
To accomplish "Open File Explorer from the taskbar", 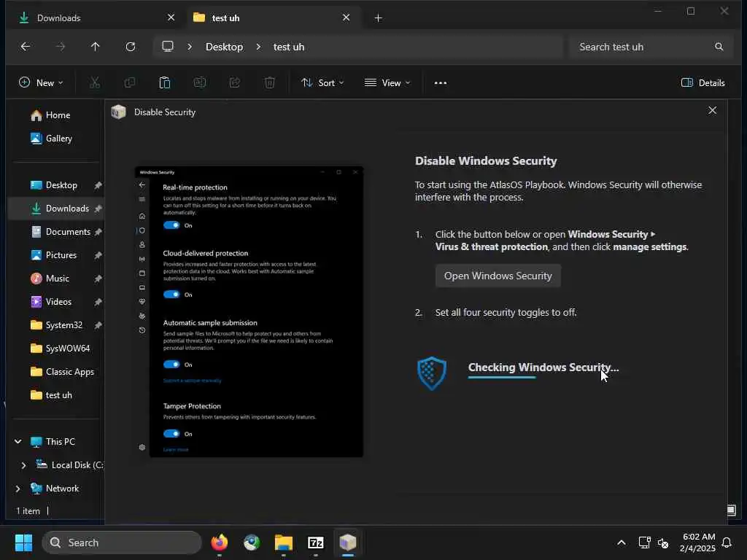I will pyautogui.click(x=284, y=542).
